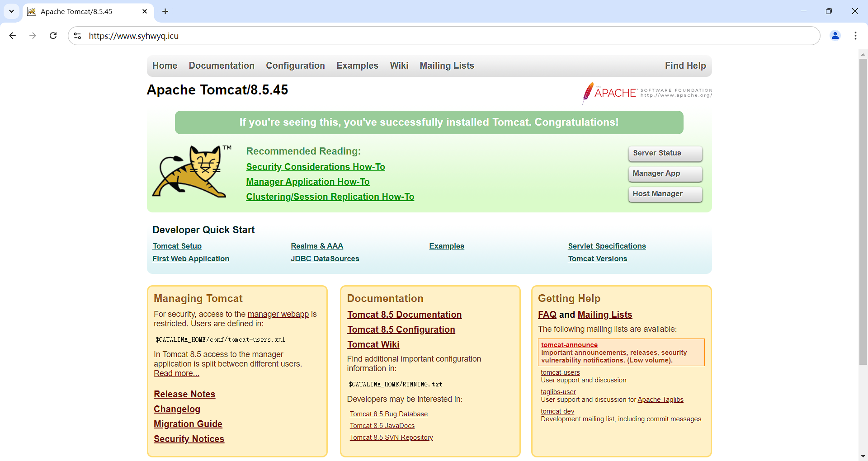
Task: Open Tomcat 8.5 Bug Database link
Action: (389, 414)
